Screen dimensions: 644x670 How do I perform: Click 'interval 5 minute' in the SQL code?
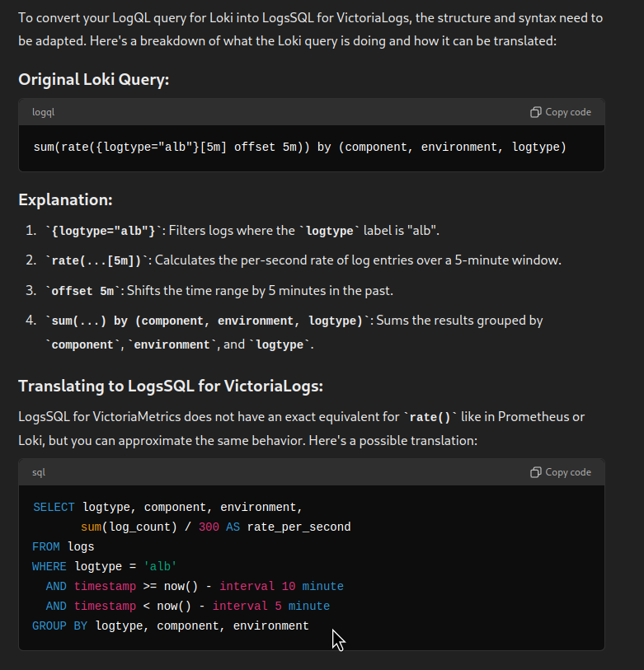coord(271,606)
